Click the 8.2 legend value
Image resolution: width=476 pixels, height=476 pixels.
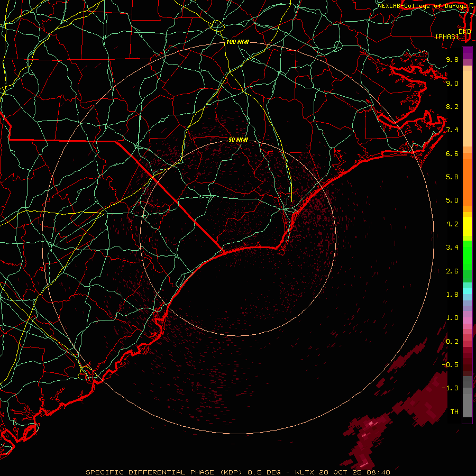[452, 106]
